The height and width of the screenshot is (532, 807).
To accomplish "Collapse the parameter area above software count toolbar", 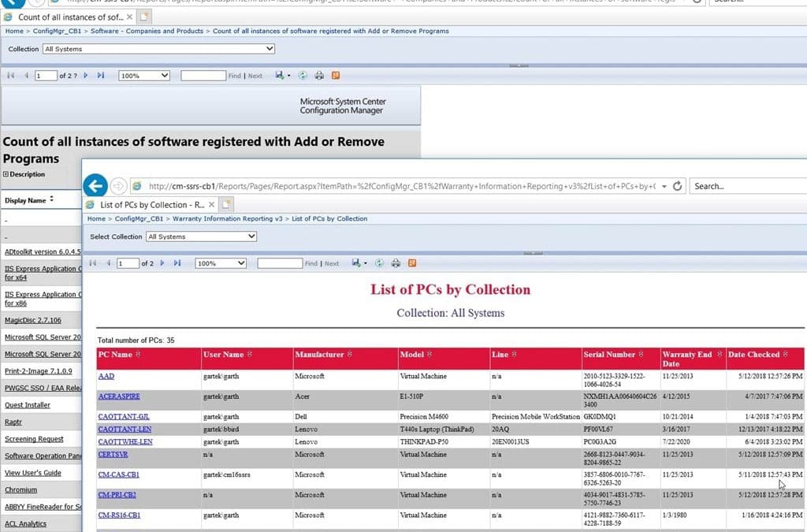I will click(519, 65).
